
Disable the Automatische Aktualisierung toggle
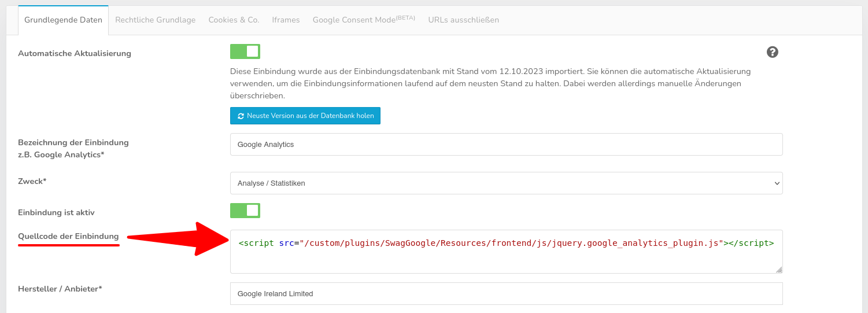[245, 51]
